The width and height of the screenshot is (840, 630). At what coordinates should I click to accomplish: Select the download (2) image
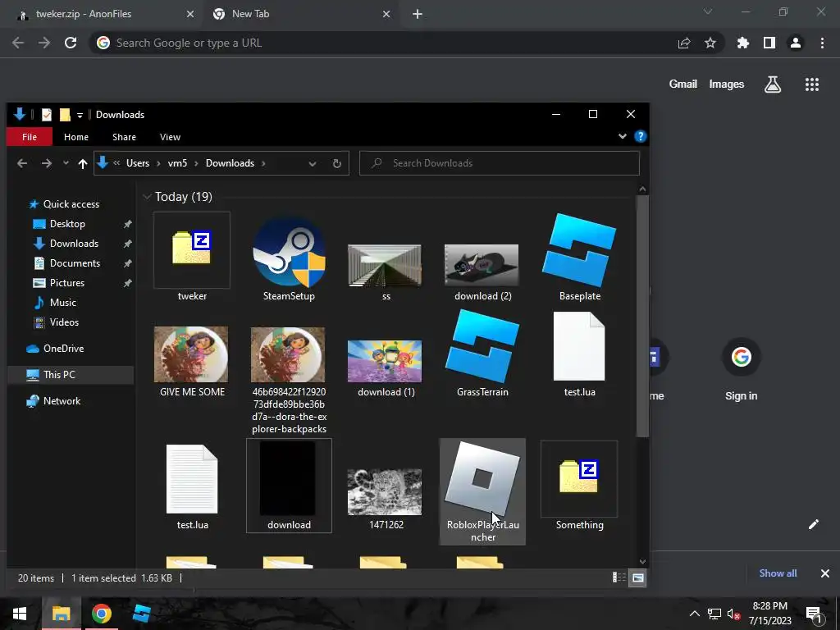coord(482,271)
